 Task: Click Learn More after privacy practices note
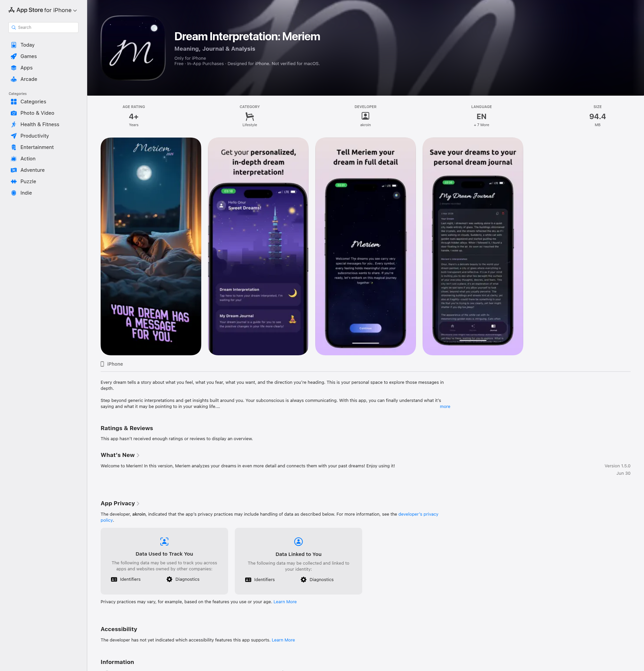tap(285, 602)
